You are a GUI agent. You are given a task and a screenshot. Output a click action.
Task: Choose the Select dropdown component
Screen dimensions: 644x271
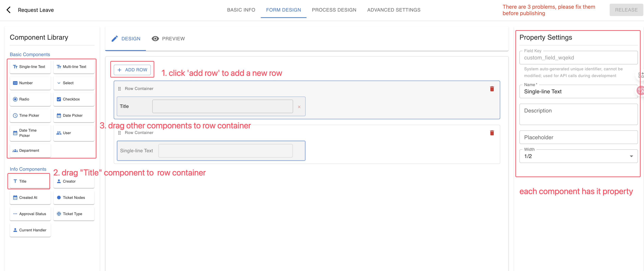(74, 83)
